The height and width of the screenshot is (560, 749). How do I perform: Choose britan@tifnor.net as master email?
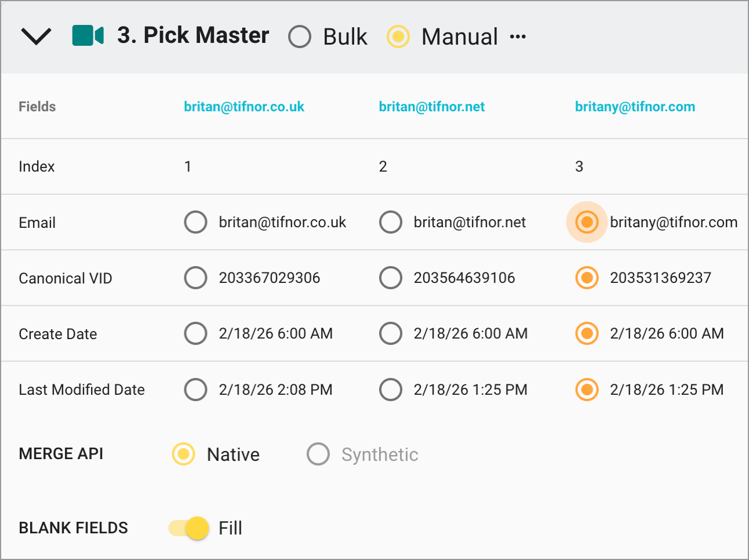tap(391, 222)
